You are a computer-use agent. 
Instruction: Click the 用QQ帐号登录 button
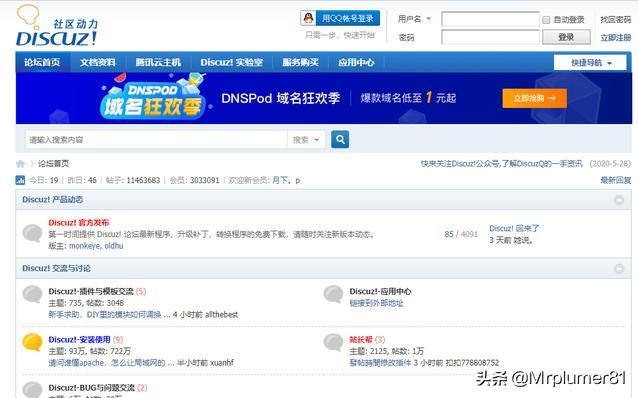click(x=340, y=18)
